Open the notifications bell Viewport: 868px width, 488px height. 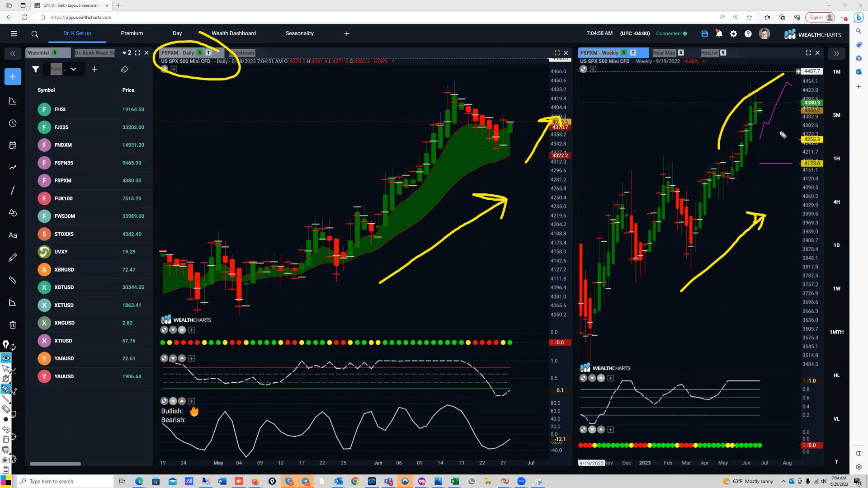[719, 33]
